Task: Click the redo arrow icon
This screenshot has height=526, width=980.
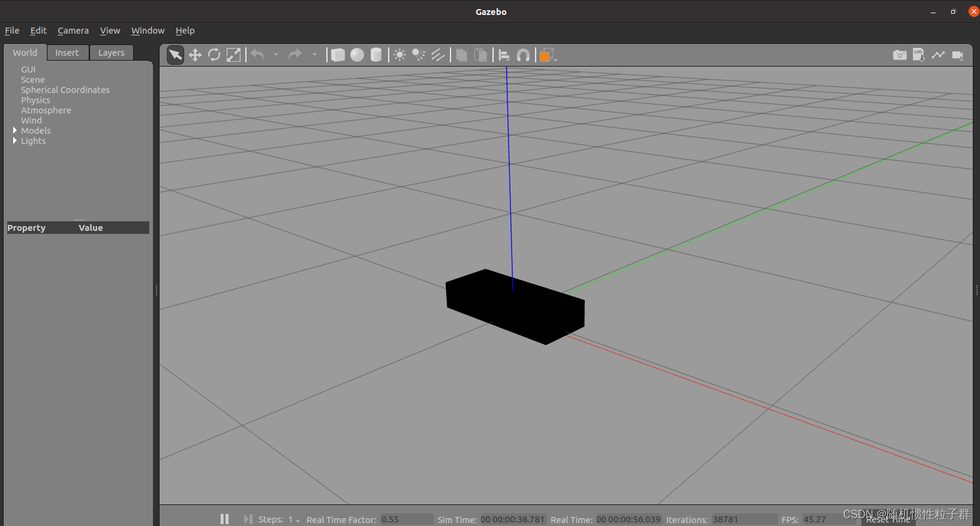Action: click(295, 55)
